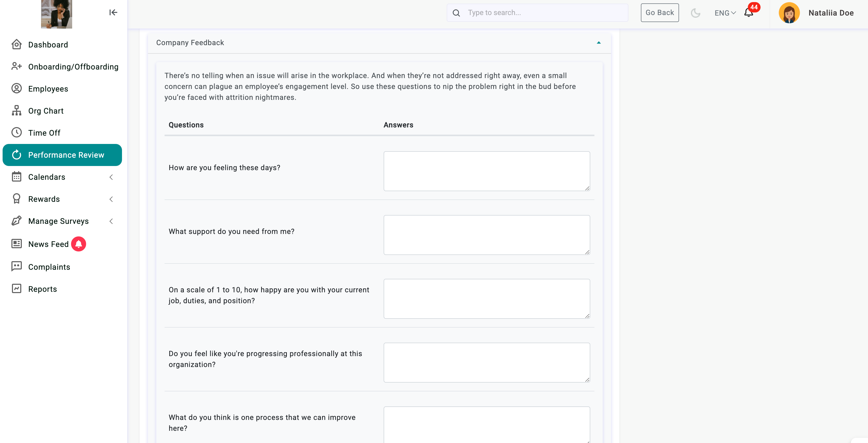Open the Employees page

click(62, 89)
